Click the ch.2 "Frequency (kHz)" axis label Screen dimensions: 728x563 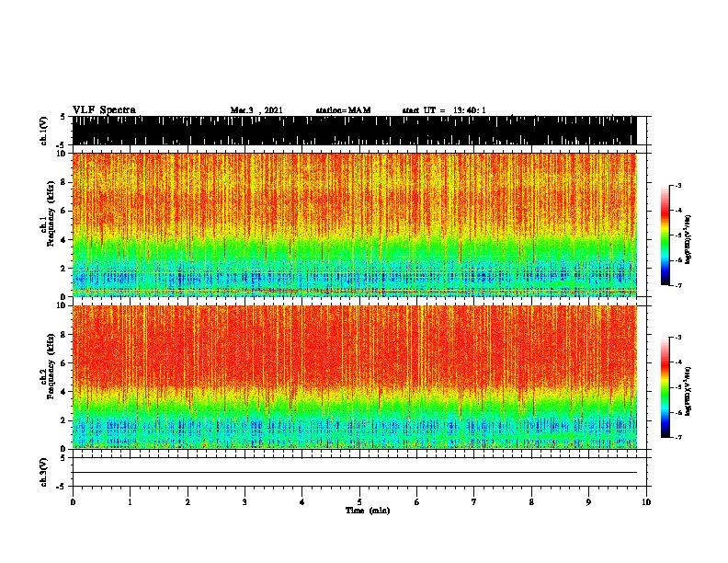[50, 366]
